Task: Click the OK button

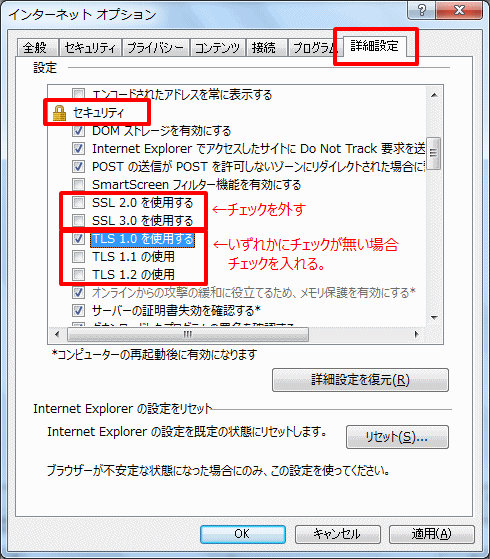Action: (243, 534)
